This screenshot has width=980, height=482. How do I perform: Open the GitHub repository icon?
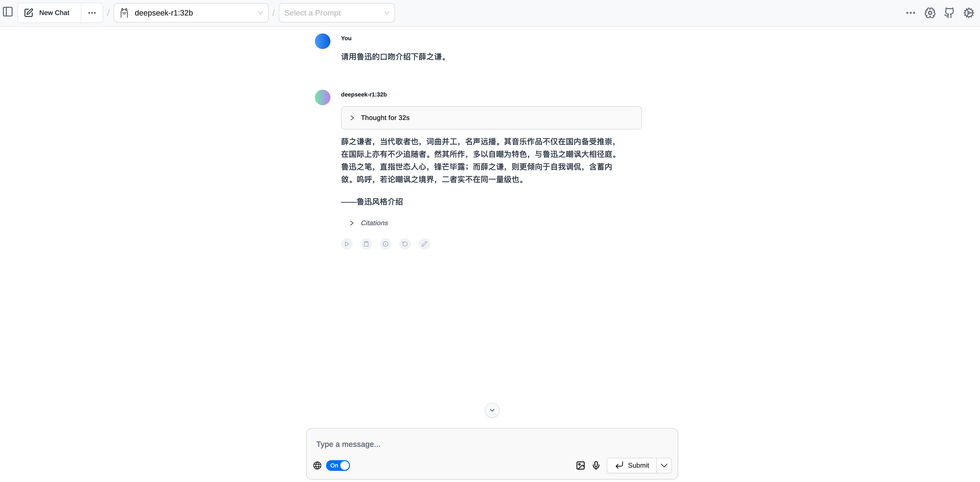(x=949, y=13)
